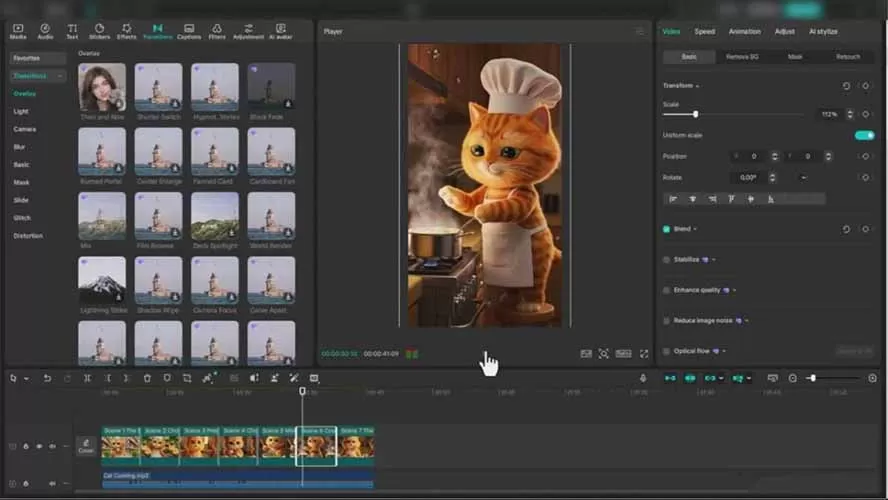This screenshot has height=500, width=888.
Task: Open the Stickers panel
Action: coord(100,30)
